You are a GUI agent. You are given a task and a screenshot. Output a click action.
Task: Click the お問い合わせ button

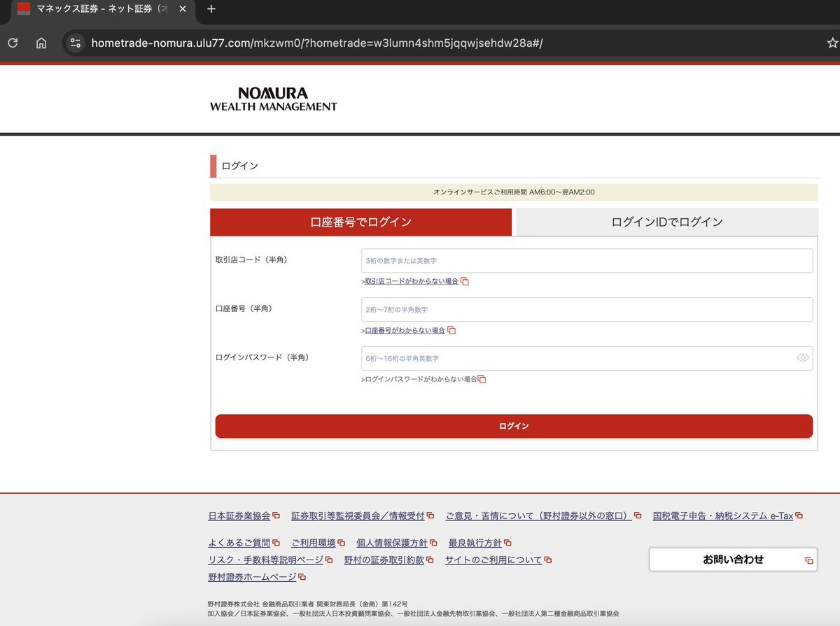click(x=733, y=560)
